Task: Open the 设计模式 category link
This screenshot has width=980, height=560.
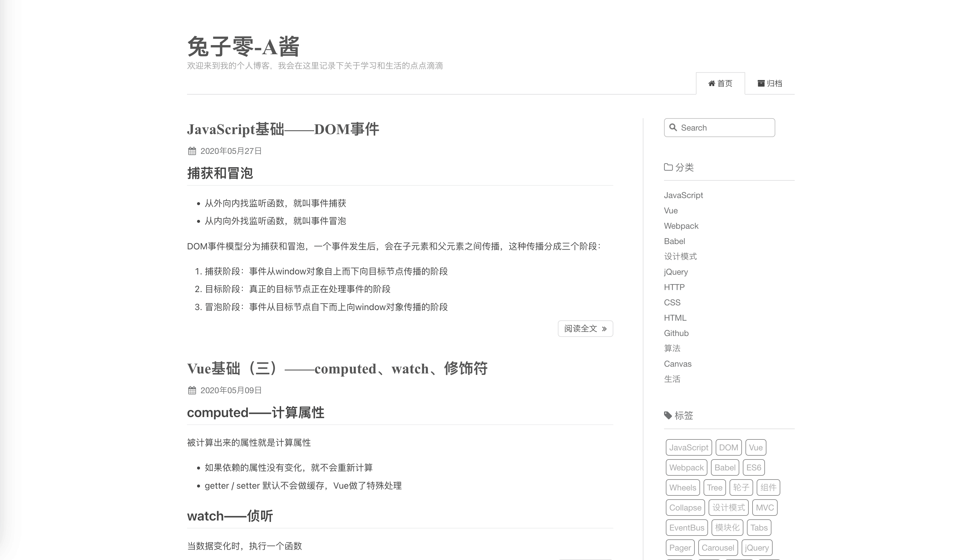Action: coord(680,256)
